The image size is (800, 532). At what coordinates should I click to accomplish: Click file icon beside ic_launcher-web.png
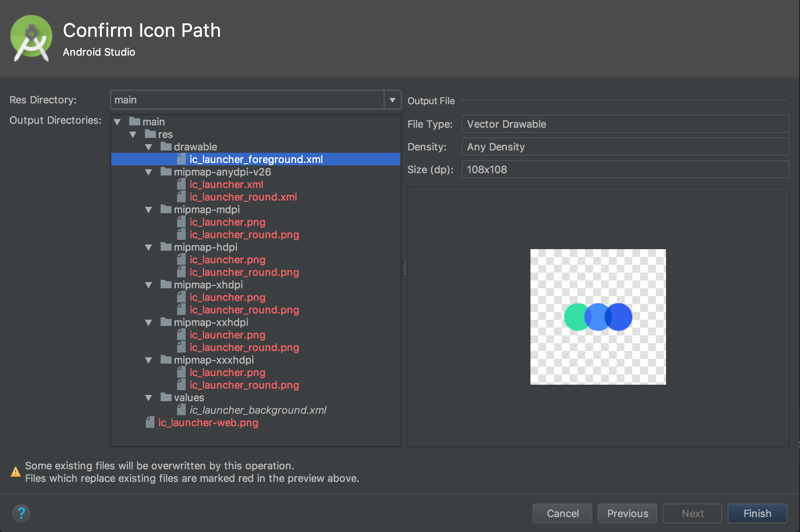pyautogui.click(x=150, y=422)
